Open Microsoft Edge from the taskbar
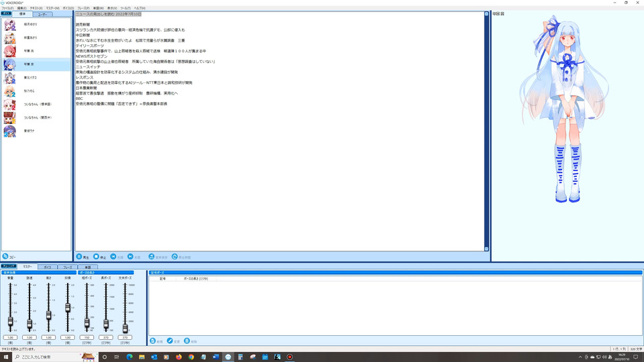The image size is (644, 362). point(129,357)
